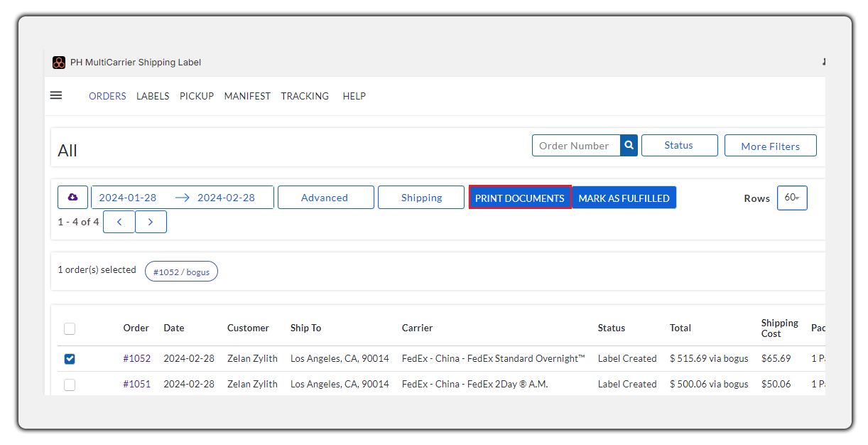Click the purple cloud download icon

point(72,197)
